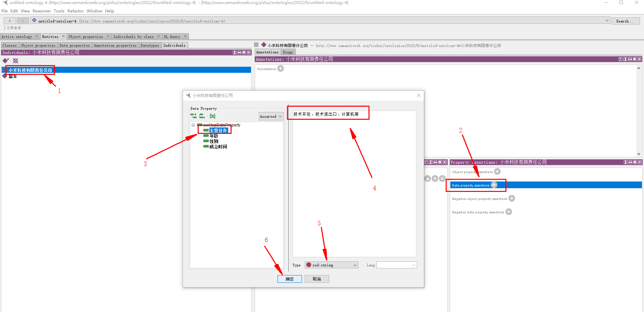Click the round X remove button
This screenshot has width=644, height=312.
[435, 178]
